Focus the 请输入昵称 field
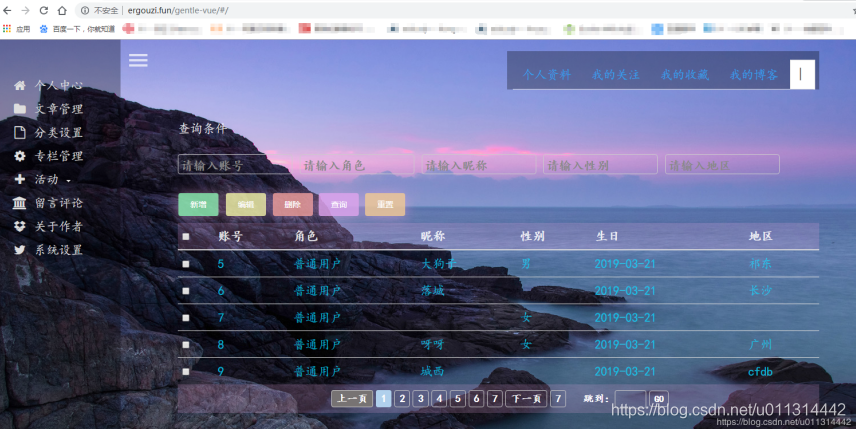 (x=479, y=165)
